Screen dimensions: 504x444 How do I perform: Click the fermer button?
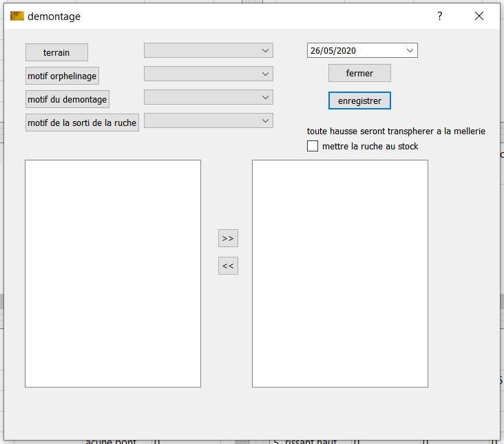[359, 73]
